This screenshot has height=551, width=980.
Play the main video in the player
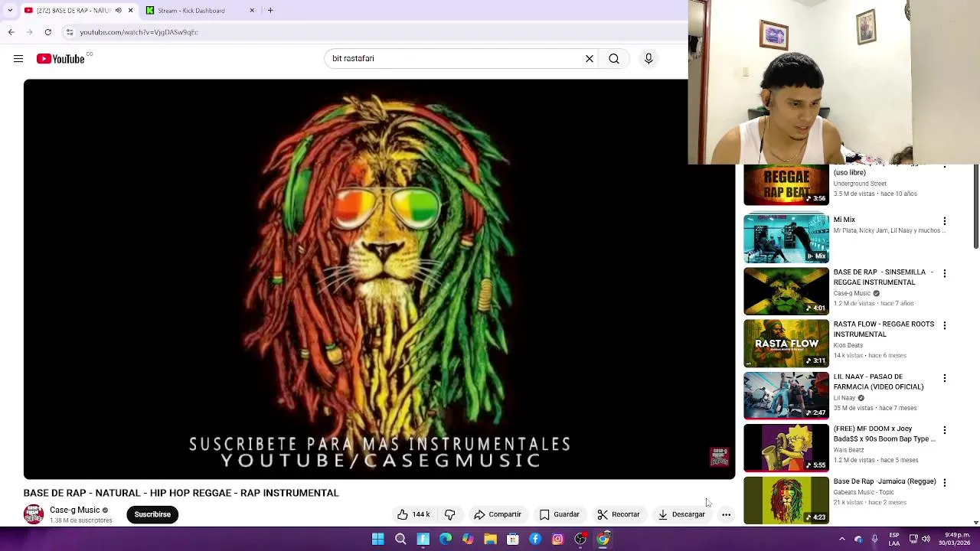379,279
